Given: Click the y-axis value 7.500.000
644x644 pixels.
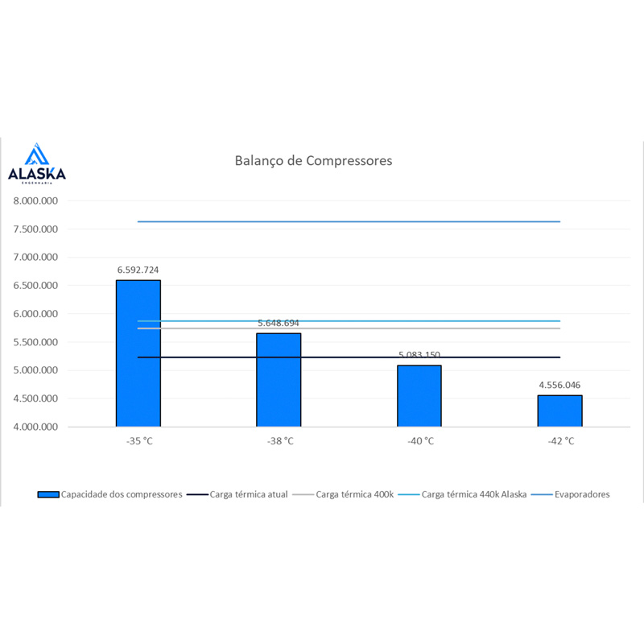Looking at the screenshot, I should click(x=35, y=229).
